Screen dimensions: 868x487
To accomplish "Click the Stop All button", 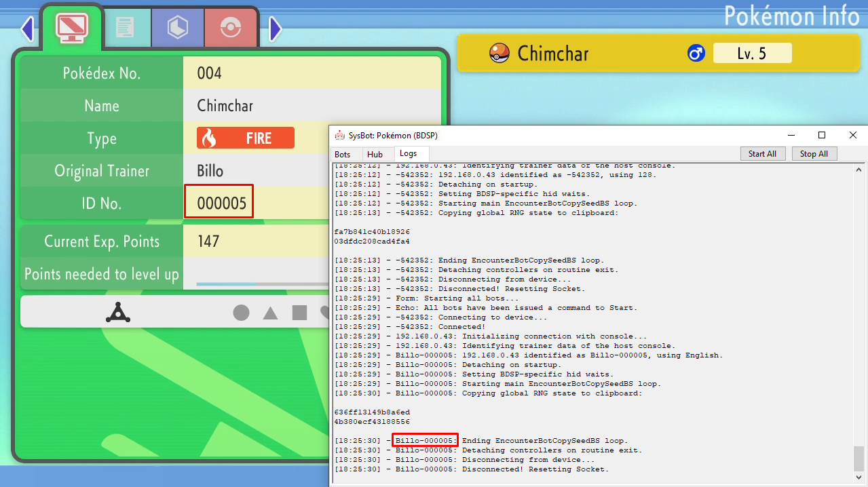I will [814, 154].
